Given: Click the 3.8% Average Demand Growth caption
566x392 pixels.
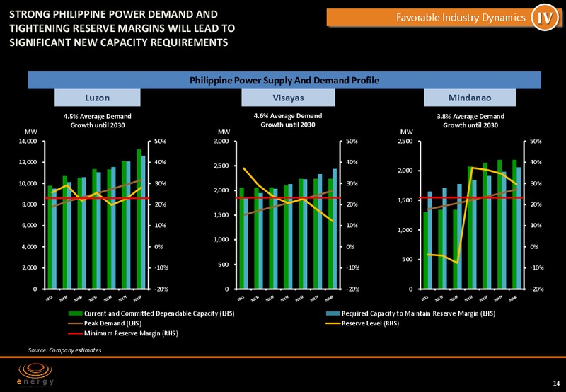Looking at the screenshot, I should click(470, 120).
